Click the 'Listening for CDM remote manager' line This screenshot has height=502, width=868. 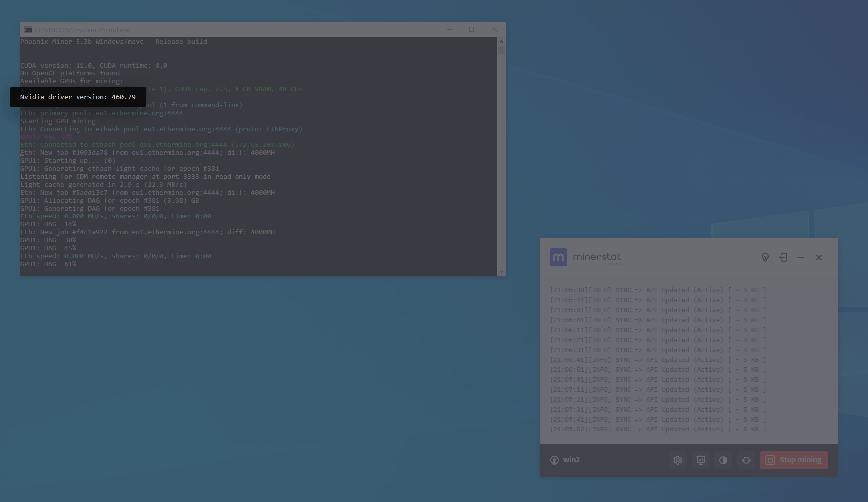tap(146, 177)
